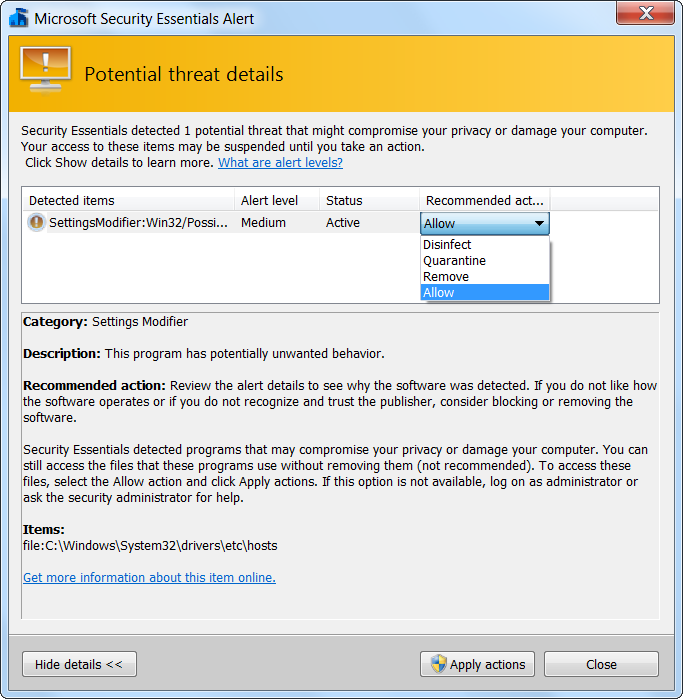Click the hosts file path under Items
This screenshot has width=683, height=699.
coord(150,546)
